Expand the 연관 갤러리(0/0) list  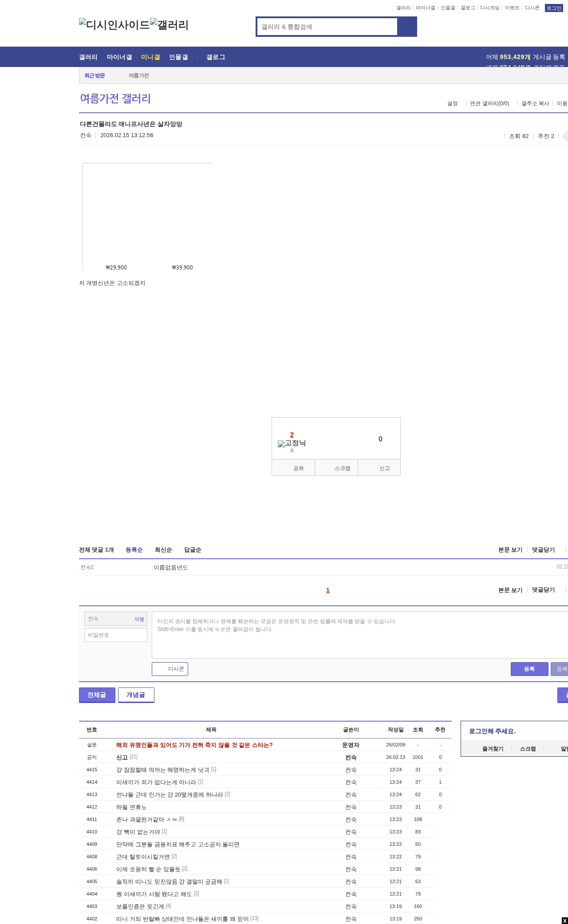coord(489,103)
